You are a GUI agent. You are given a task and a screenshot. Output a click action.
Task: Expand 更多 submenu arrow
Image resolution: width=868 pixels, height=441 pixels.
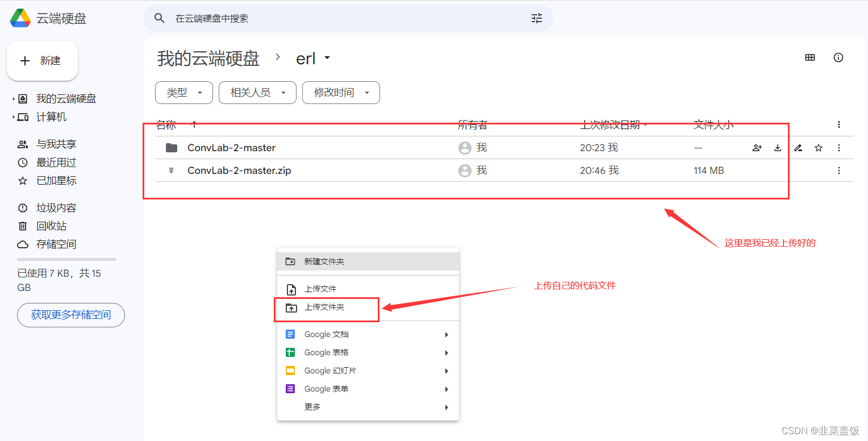click(x=446, y=407)
